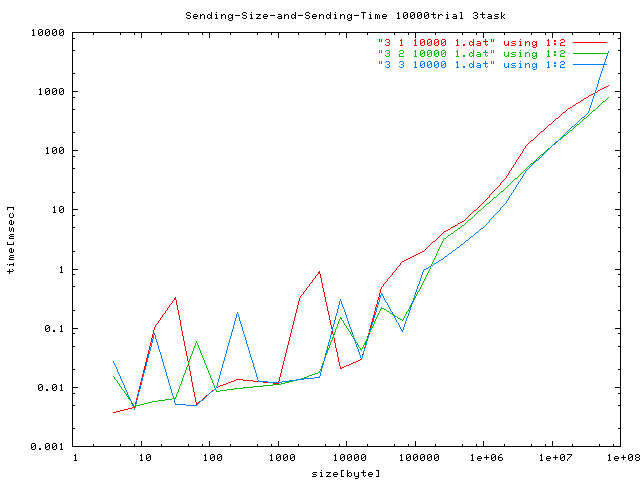
Task: Click the size[byte] x-axis label
Action: click(x=345, y=473)
